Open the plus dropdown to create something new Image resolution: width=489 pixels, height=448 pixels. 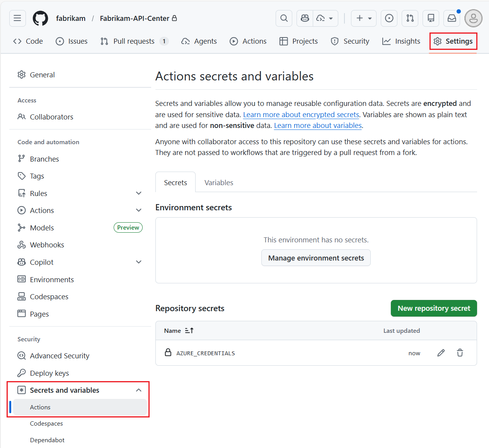(363, 18)
